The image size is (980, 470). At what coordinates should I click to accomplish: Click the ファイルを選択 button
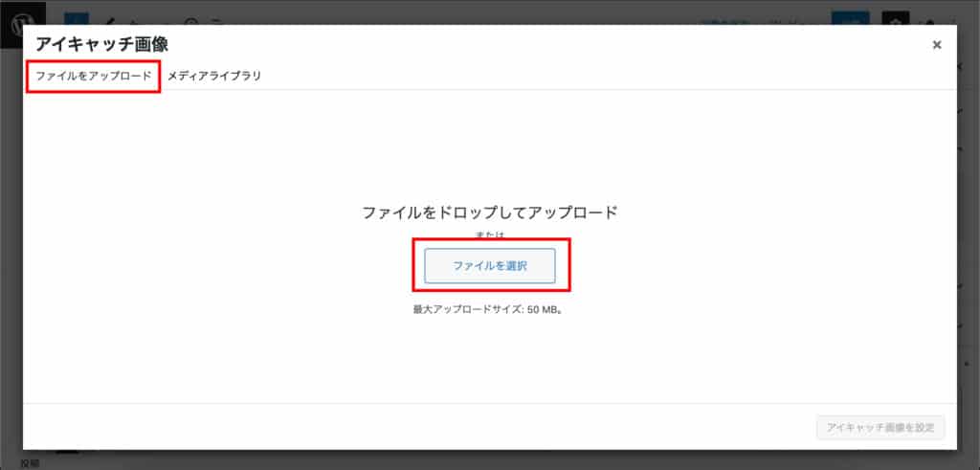point(490,265)
